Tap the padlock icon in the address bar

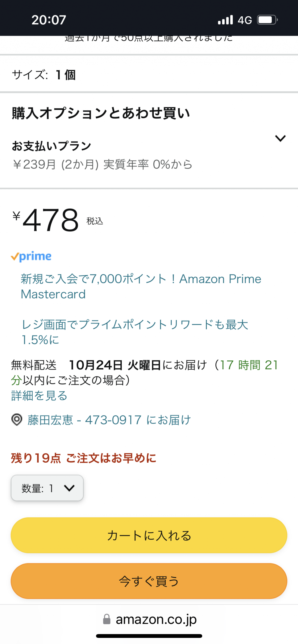tap(107, 619)
